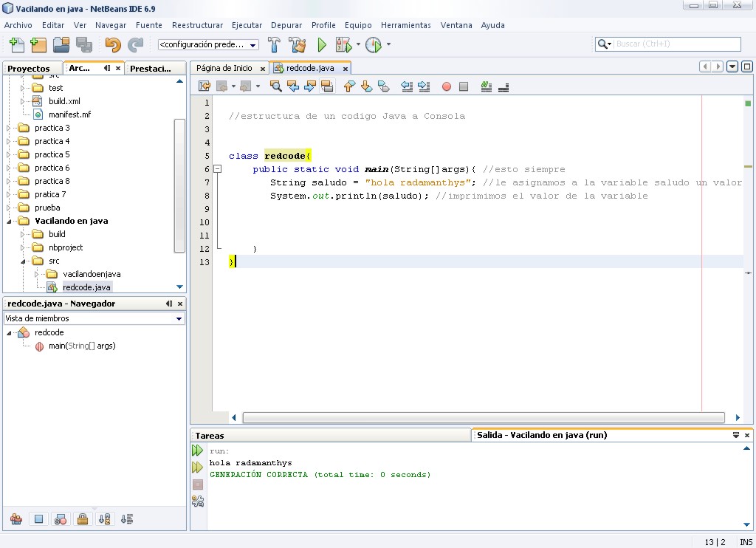Screen dimensions: 756x548
Task: Toggle a breakpoint with the red circle icon
Action: click(445, 86)
